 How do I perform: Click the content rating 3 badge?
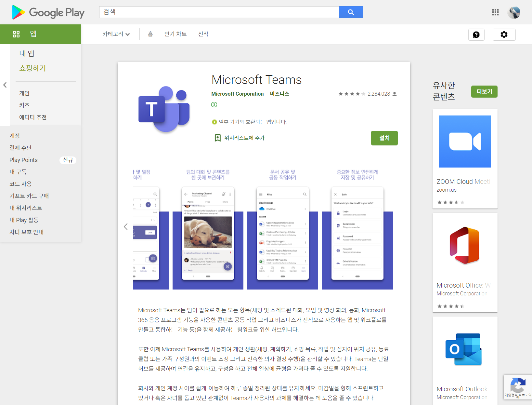214,104
